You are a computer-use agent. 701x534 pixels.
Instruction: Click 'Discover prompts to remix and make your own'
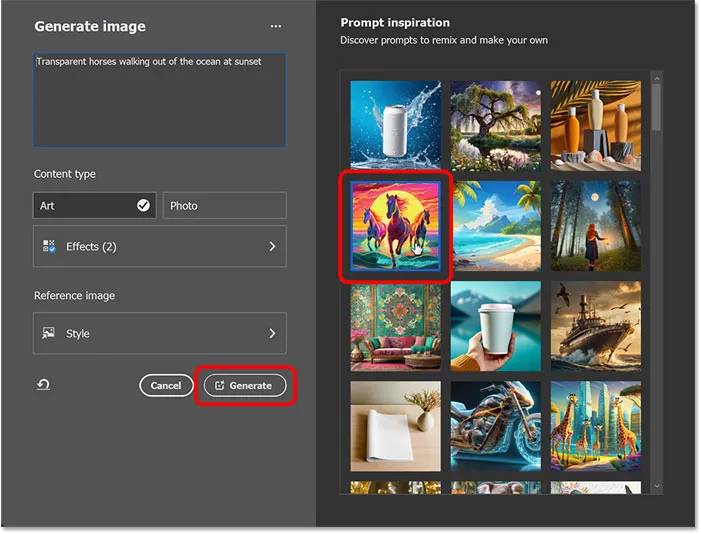pyautogui.click(x=444, y=40)
